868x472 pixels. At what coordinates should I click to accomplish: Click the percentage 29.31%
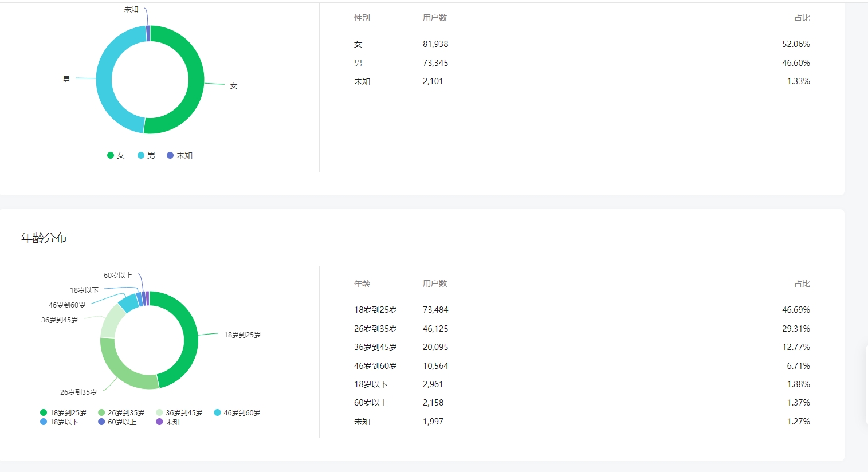coord(796,329)
